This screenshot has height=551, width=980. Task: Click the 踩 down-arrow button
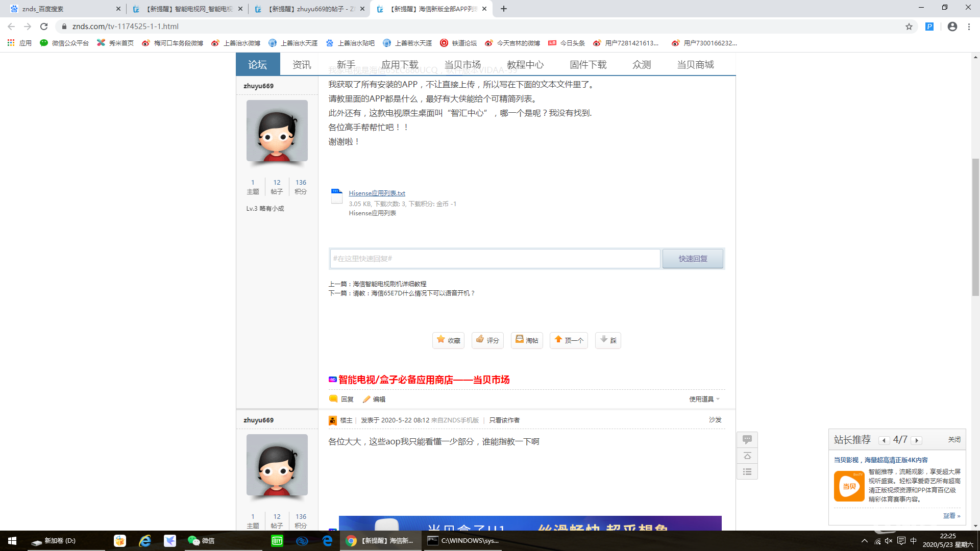tap(608, 340)
